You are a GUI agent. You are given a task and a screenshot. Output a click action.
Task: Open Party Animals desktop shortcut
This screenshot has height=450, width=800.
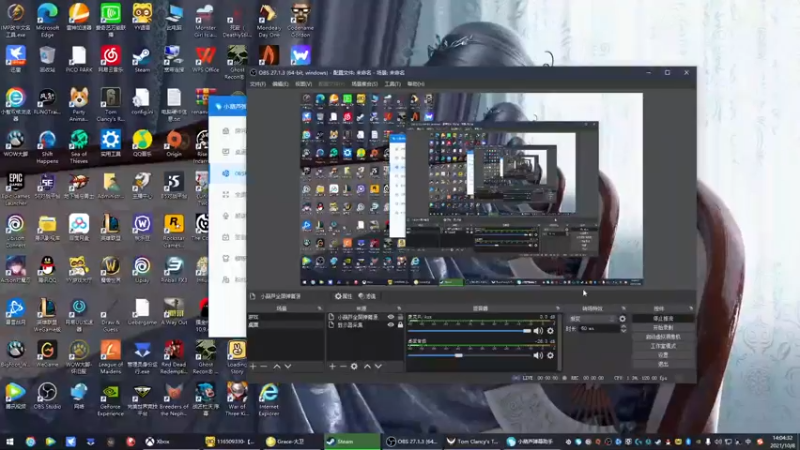click(79, 105)
